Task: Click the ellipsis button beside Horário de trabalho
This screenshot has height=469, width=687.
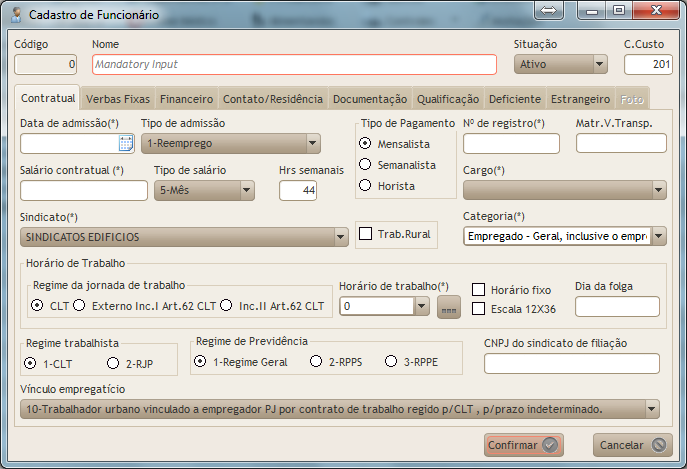Action: (450, 306)
